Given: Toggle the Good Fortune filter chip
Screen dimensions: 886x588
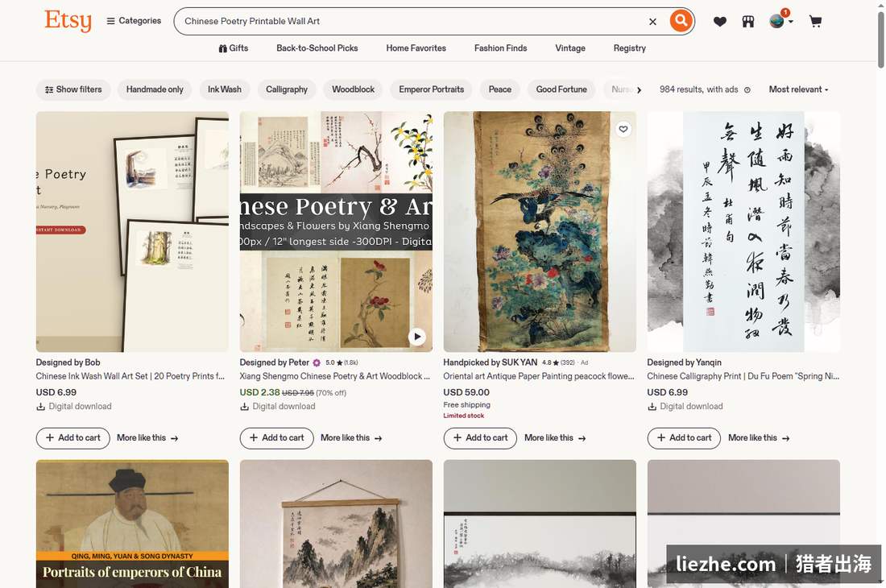Looking at the screenshot, I should [x=561, y=89].
